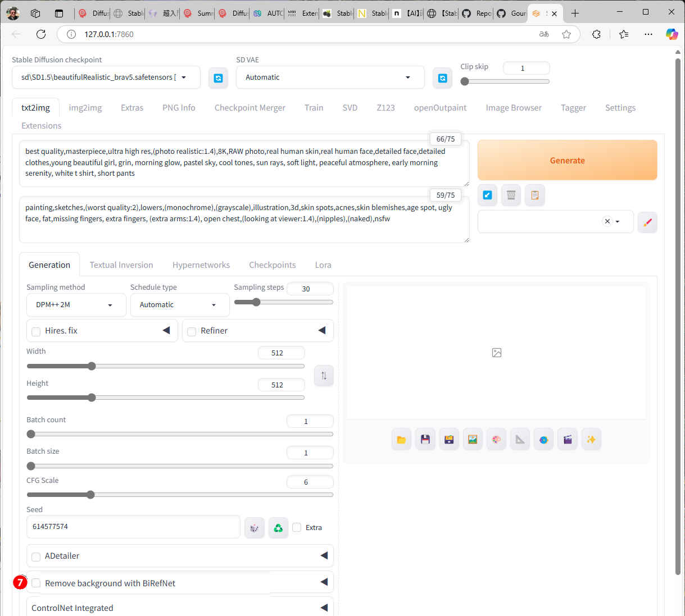
Task: Toggle the Extra seed checkbox
Action: point(297,527)
